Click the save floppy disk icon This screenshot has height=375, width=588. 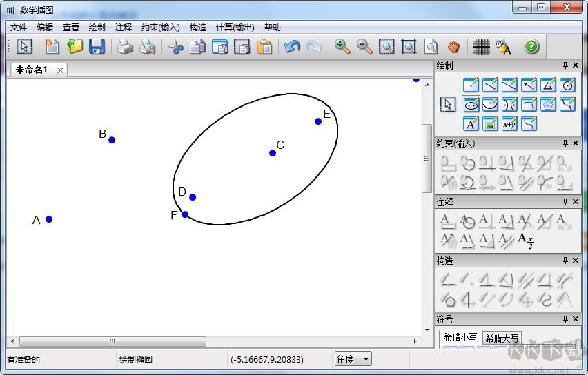(97, 47)
